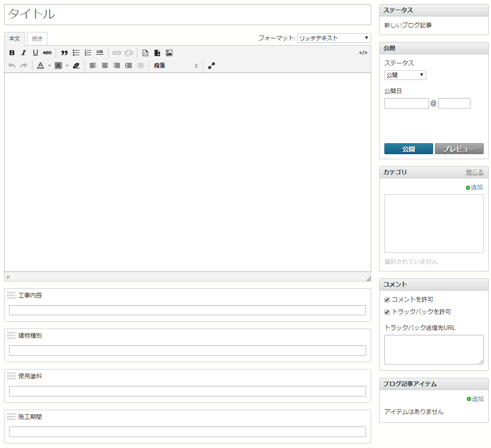Click the タイトル input field
The image size is (491, 448).
tap(187, 15)
